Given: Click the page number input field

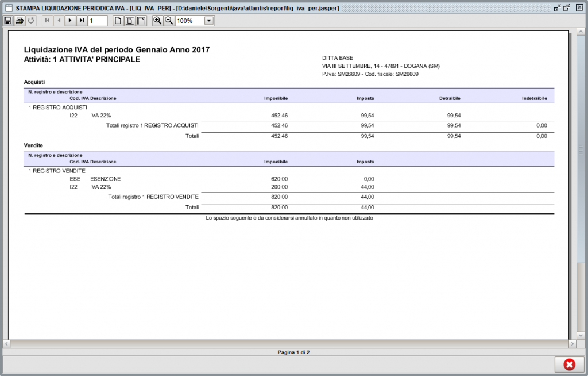Looking at the screenshot, I should (98, 21).
